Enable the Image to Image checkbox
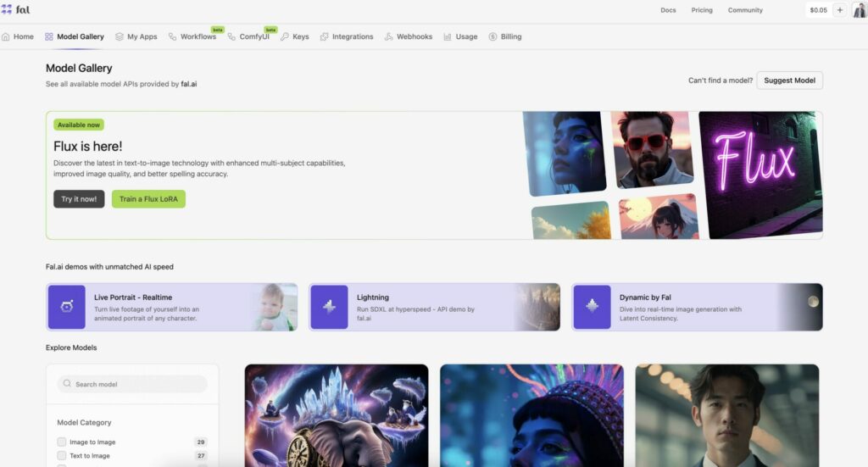This screenshot has height=467, width=868. tap(62, 442)
